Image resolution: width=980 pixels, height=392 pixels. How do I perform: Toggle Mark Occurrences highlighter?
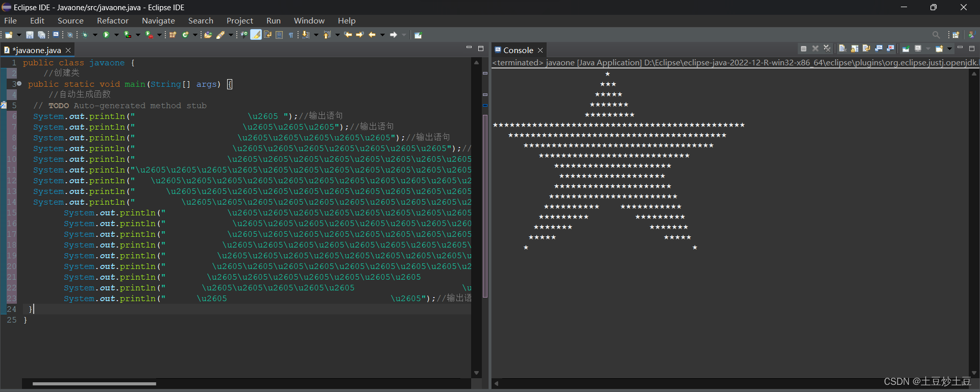pos(256,35)
